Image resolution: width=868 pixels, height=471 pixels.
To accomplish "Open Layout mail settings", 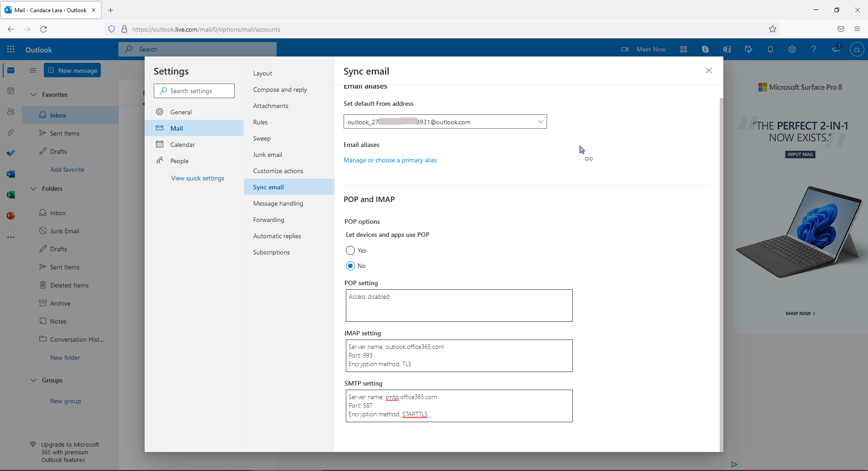I will (289, 73).
